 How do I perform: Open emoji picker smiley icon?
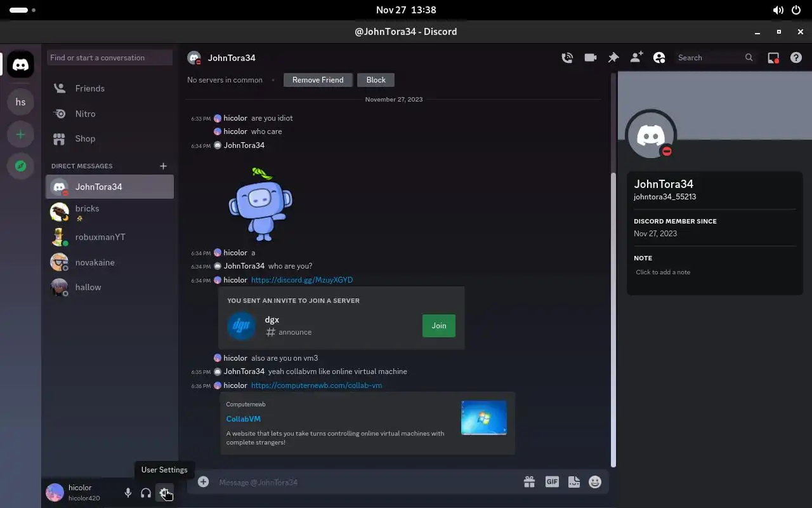click(x=595, y=482)
